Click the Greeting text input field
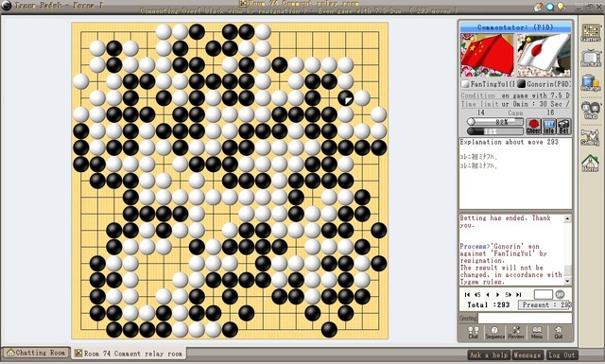 click(x=525, y=318)
